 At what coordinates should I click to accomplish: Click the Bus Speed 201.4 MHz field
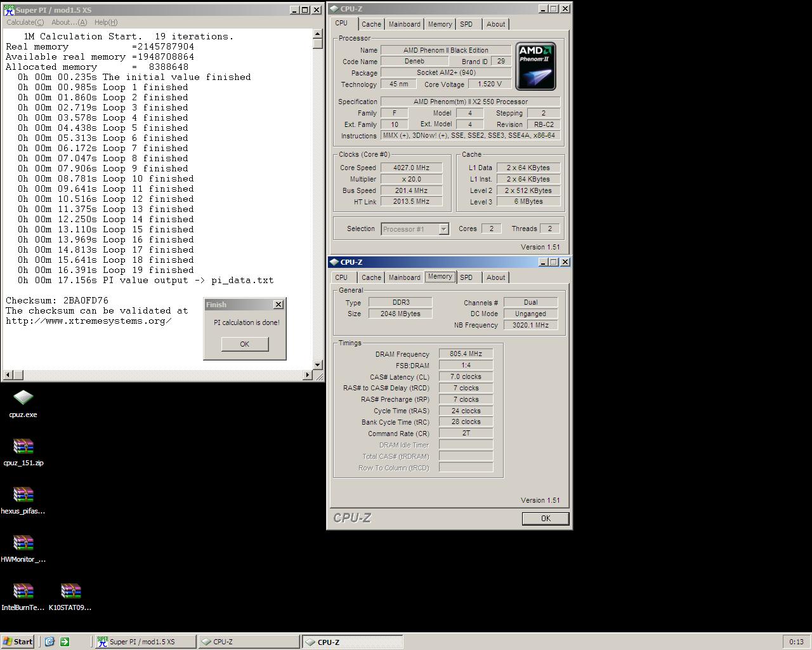(411, 190)
